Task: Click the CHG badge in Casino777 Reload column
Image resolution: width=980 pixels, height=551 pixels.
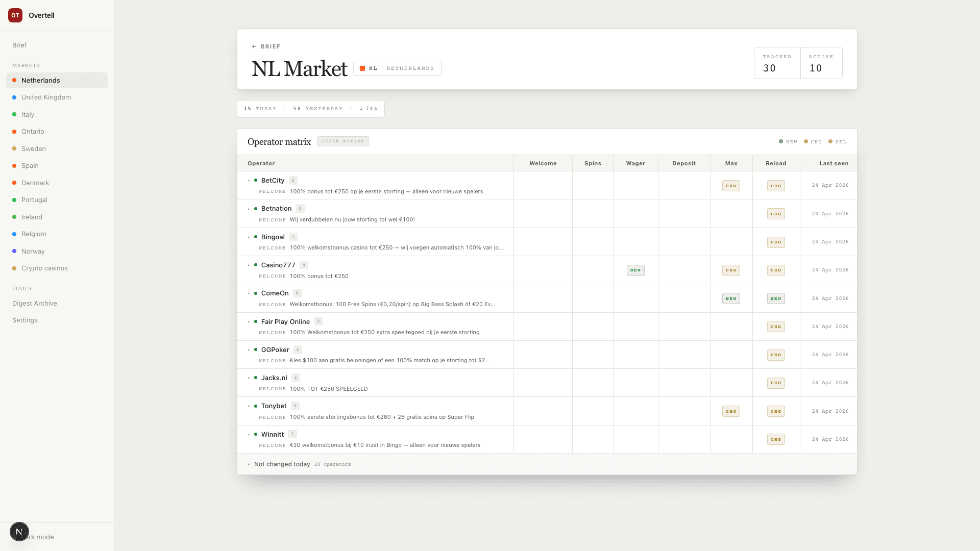Action: 776,270
